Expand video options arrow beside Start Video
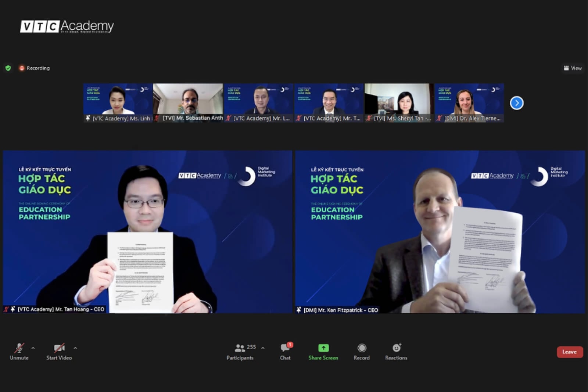This screenshot has height=392, width=588. [x=75, y=348]
